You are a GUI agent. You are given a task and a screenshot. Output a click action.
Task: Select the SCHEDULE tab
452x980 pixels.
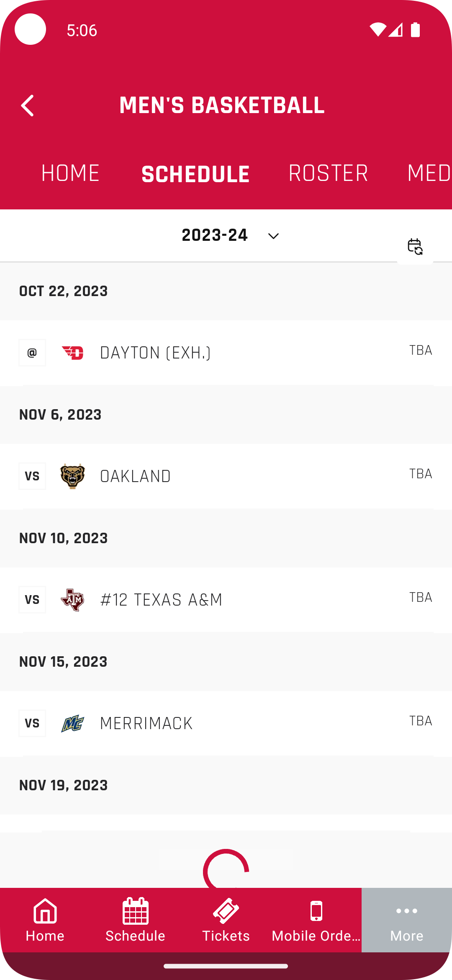[195, 174]
